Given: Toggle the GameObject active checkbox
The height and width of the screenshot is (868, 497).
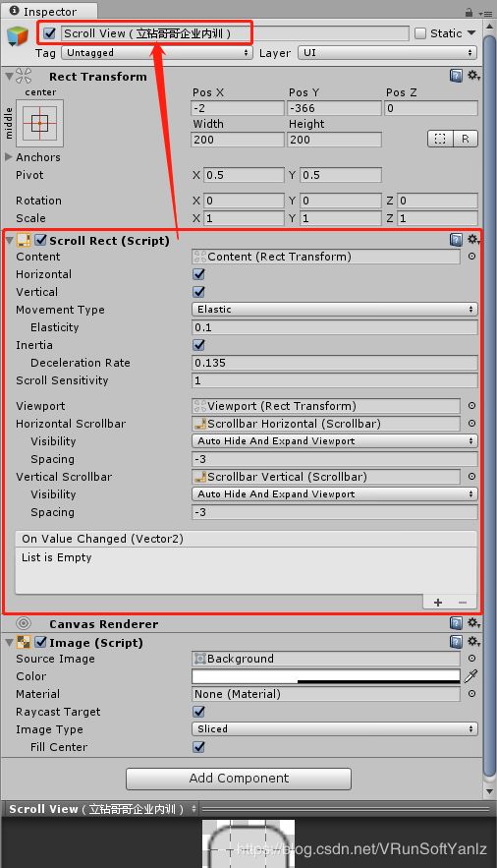Looking at the screenshot, I should tap(50, 33).
